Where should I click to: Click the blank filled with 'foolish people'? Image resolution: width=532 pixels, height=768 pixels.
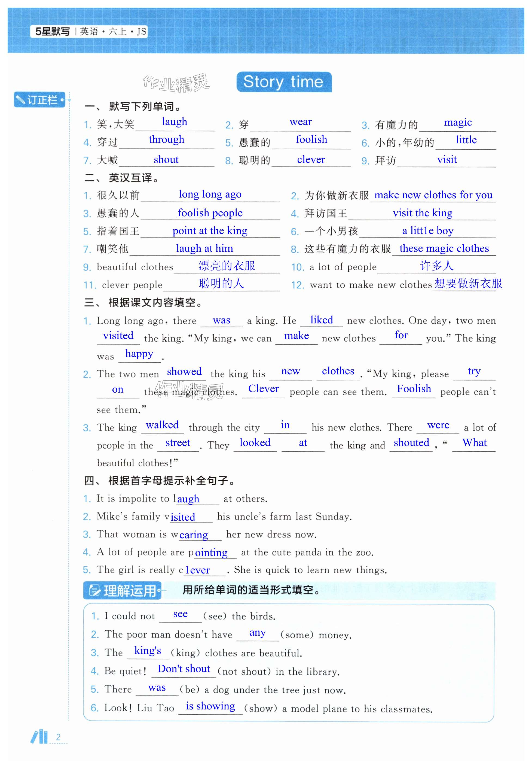click(210, 213)
